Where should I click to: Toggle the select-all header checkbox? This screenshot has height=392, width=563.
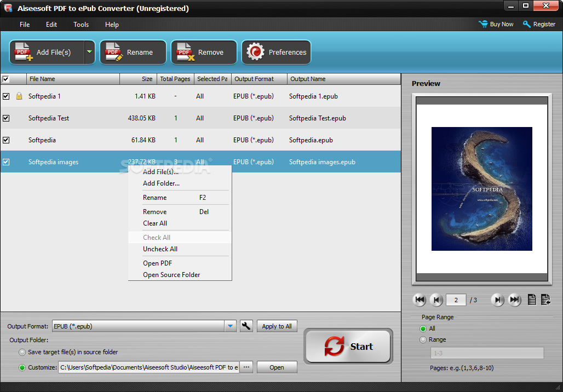pos(5,79)
